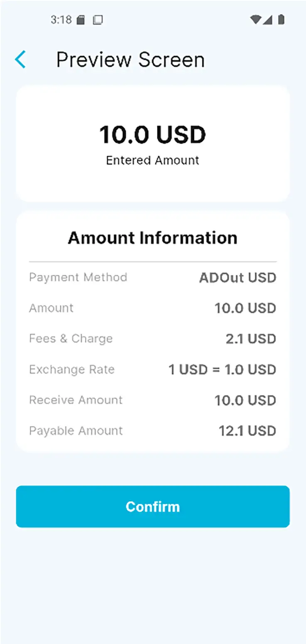The height and width of the screenshot is (644, 306).
Task: Tap the 12.1 USD payable value
Action: point(247,431)
